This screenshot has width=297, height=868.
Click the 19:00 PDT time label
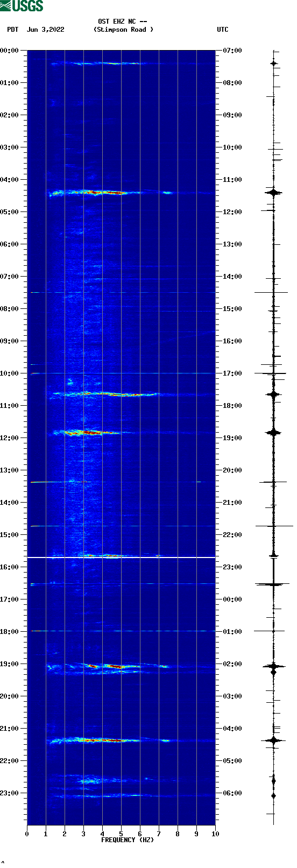9,664
